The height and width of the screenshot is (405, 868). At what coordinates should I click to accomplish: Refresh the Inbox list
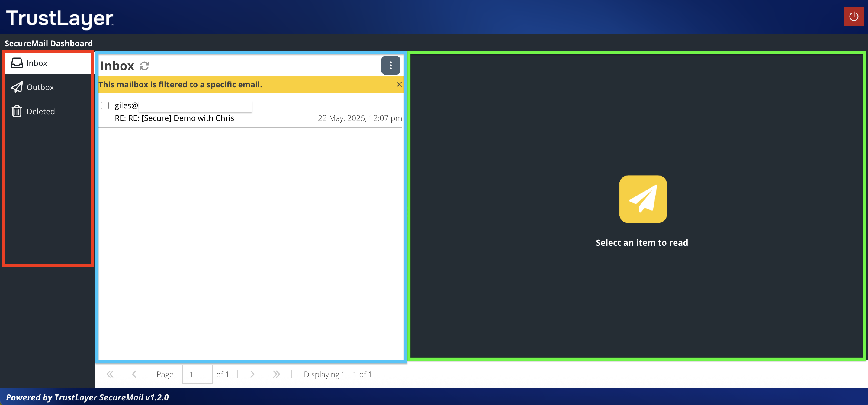144,66
